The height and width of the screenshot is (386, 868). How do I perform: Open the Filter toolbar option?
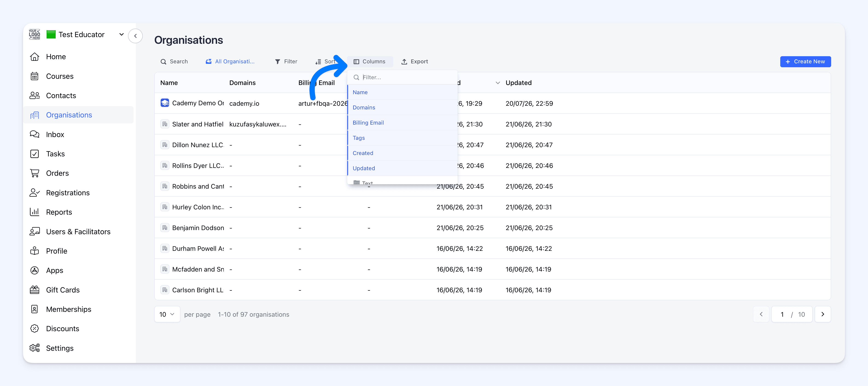pyautogui.click(x=286, y=62)
